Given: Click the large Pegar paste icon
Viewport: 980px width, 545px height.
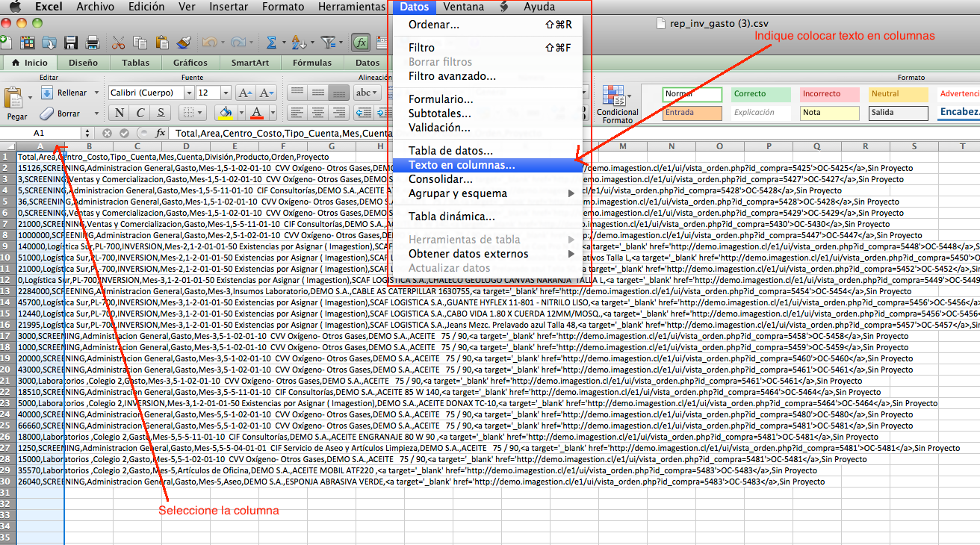Looking at the screenshot, I should tap(13, 99).
